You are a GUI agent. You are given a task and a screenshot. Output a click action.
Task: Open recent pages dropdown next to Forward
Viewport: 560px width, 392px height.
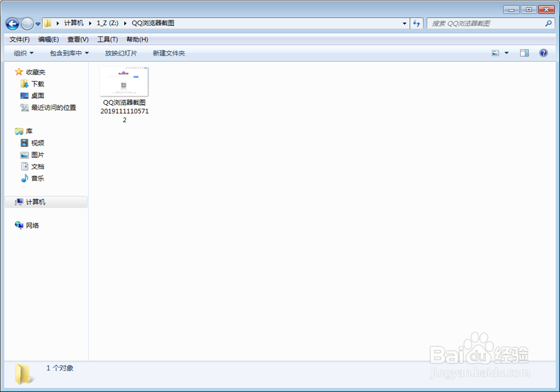(38, 24)
